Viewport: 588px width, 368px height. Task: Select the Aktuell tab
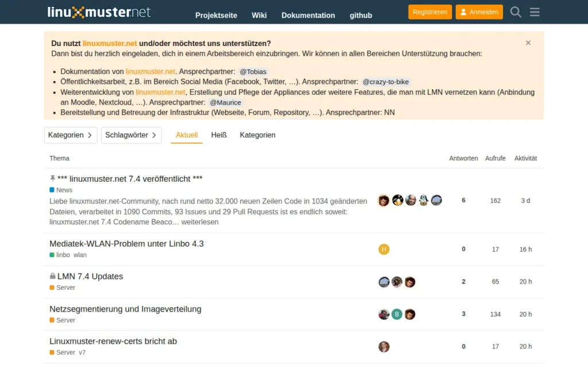pos(187,135)
